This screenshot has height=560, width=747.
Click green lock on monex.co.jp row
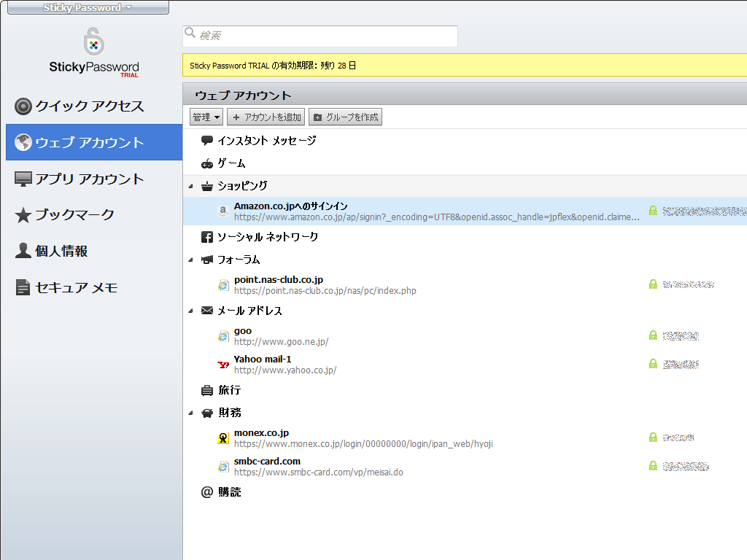(653, 437)
